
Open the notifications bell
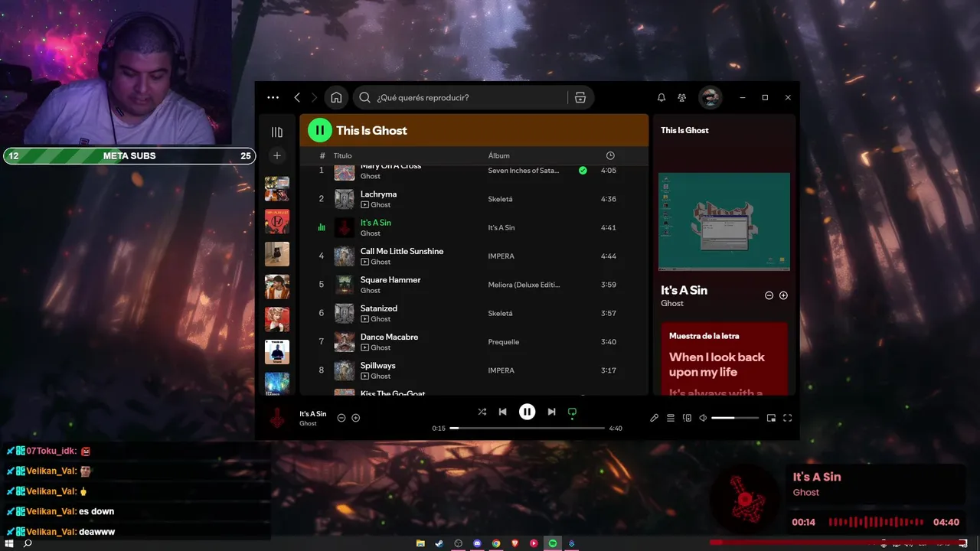click(x=661, y=97)
